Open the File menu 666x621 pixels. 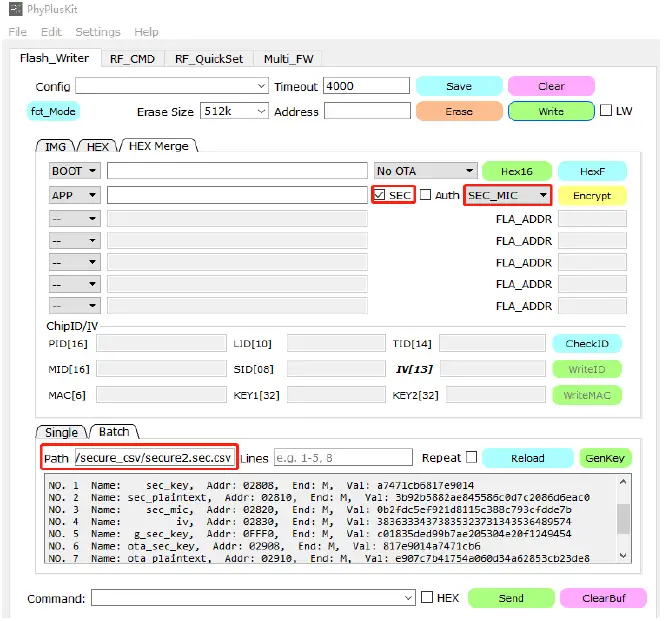tap(17, 32)
